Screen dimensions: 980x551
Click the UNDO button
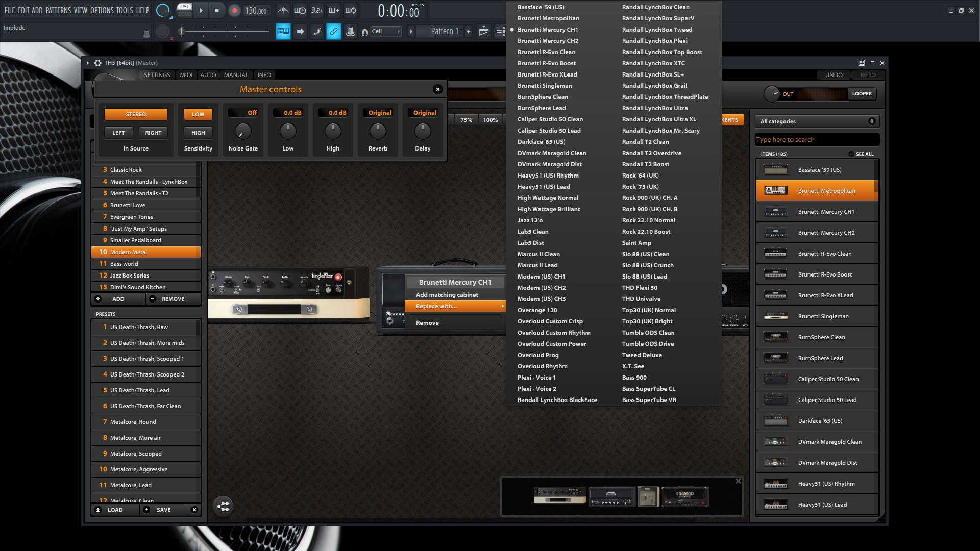834,75
